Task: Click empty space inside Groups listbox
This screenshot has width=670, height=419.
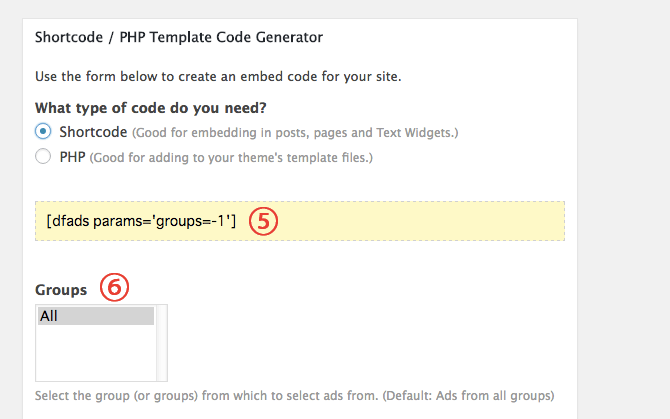Action: point(96,354)
